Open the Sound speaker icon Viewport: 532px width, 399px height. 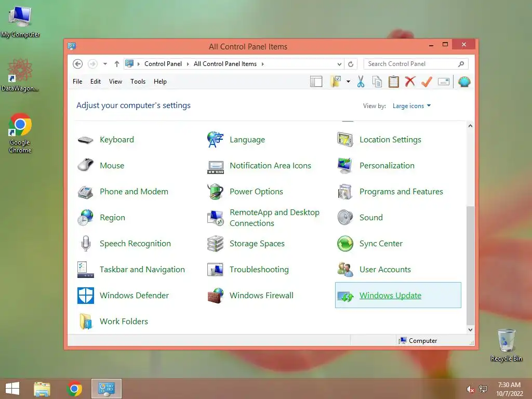click(345, 218)
